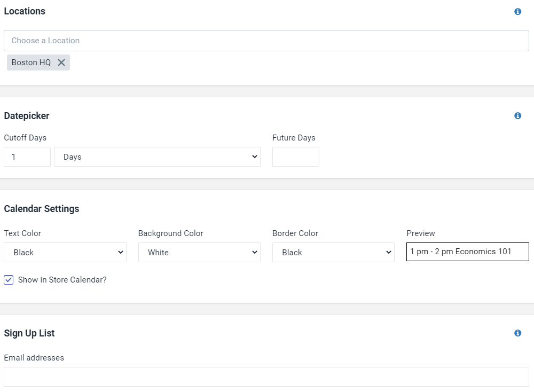Click the 'Show in Store Calendar?' label text
534x392 pixels.
tap(62, 280)
